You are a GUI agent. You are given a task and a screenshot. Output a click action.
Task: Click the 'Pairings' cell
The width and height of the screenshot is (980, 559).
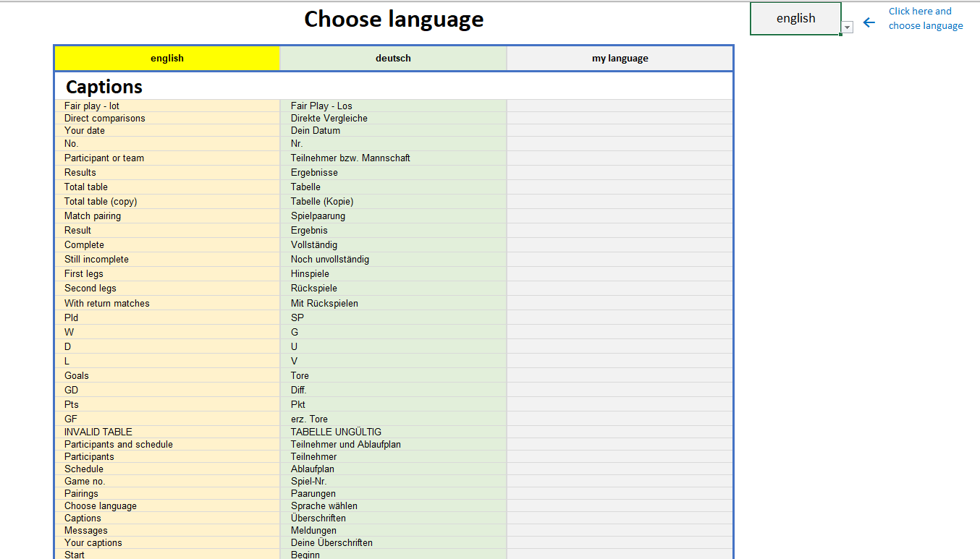point(167,493)
